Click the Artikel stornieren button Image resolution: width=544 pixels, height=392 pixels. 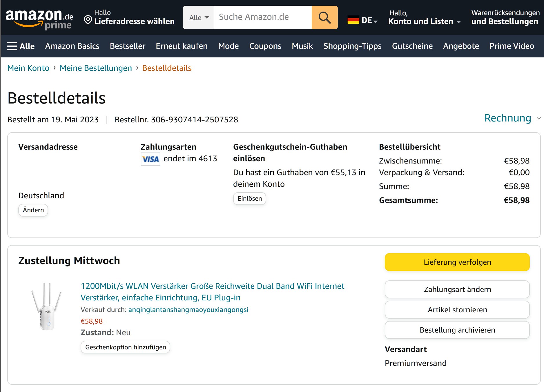click(x=457, y=310)
